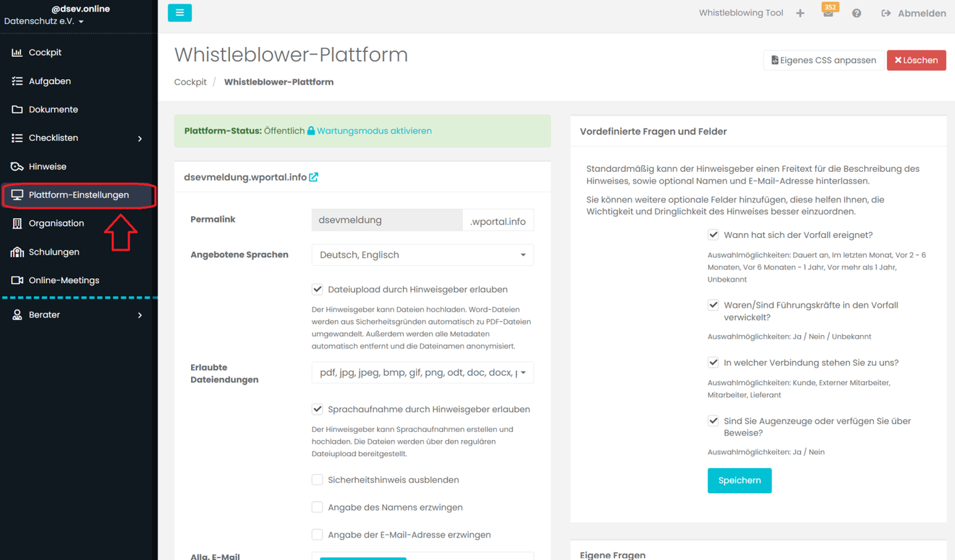Click the hamburger menu toggle button
The image size is (955, 560).
[179, 13]
